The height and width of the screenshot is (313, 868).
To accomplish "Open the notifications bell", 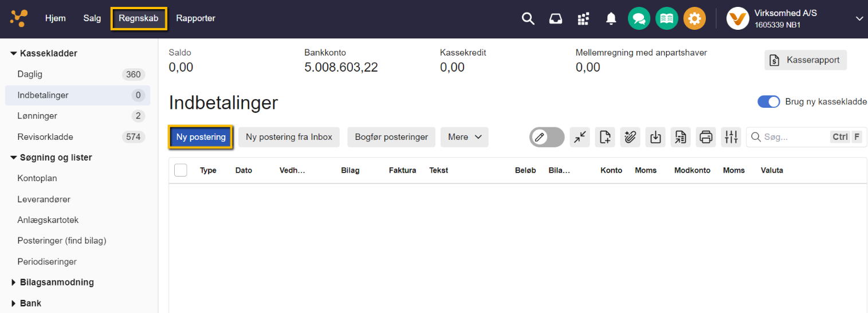I will coord(611,19).
